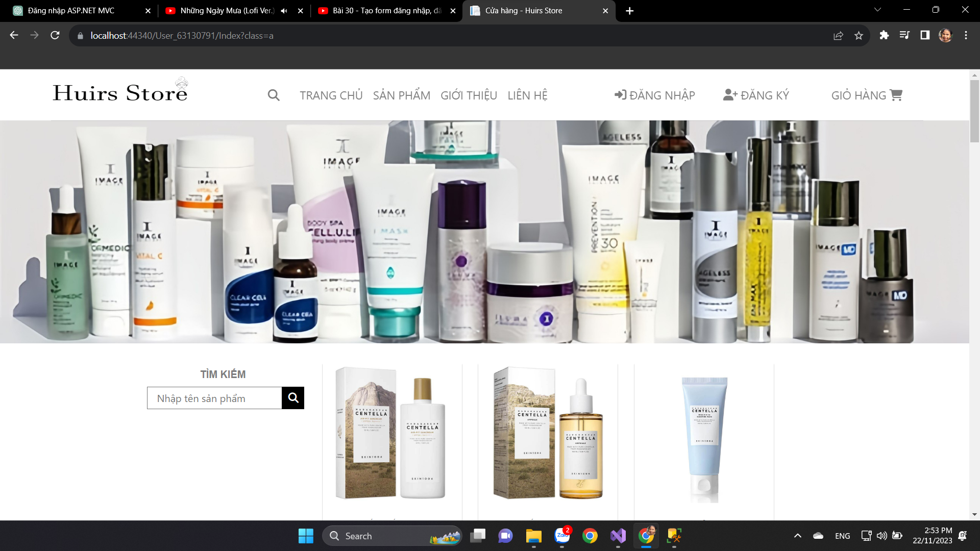Click the share page icon in address bar

[838, 36]
